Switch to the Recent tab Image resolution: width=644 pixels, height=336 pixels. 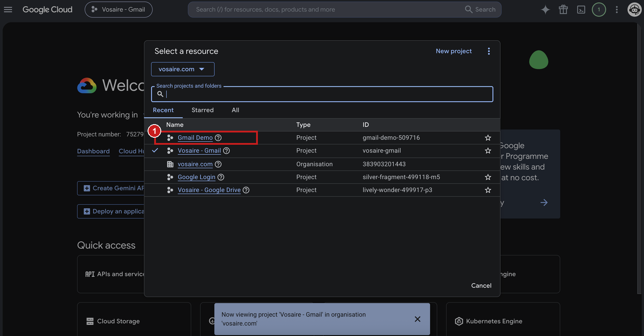point(163,110)
